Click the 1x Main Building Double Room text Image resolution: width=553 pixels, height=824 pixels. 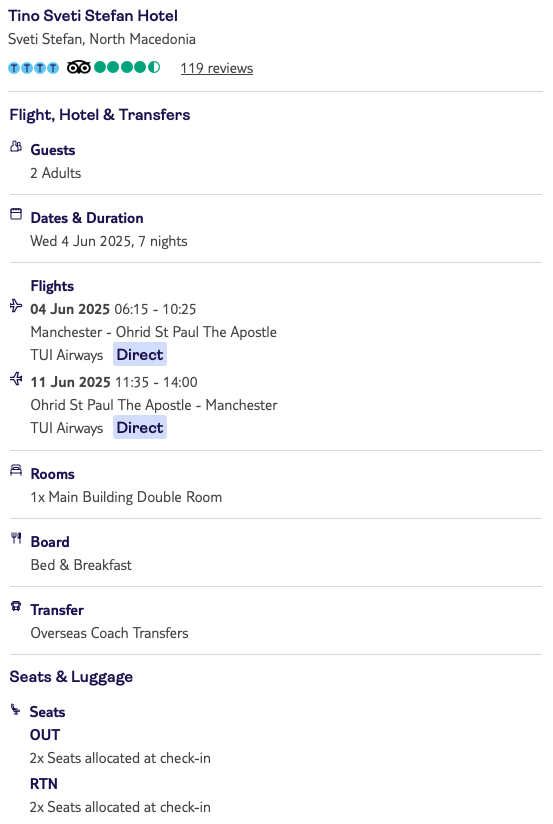click(126, 497)
